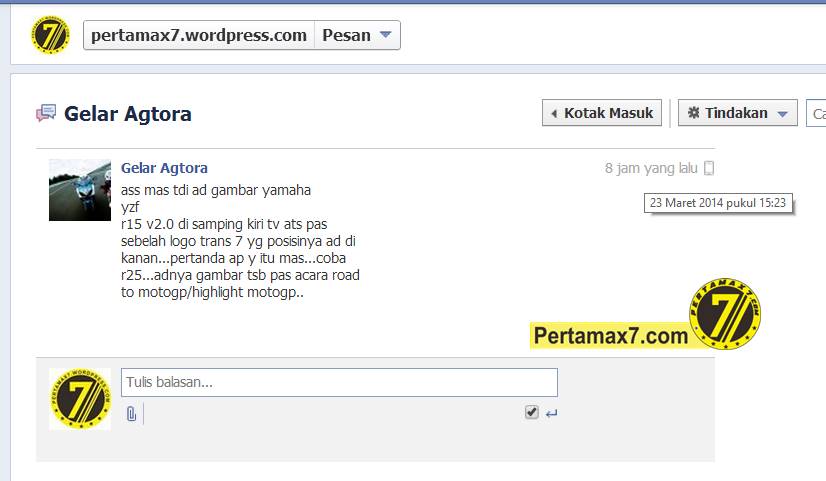Click the "8 jam yang lalu" timestamp
This screenshot has height=481, width=826.
point(651,168)
